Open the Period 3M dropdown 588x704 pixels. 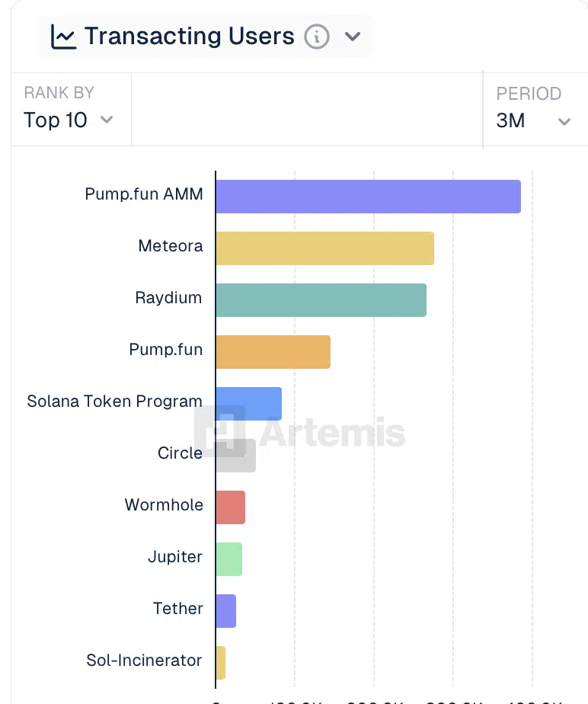(533, 120)
